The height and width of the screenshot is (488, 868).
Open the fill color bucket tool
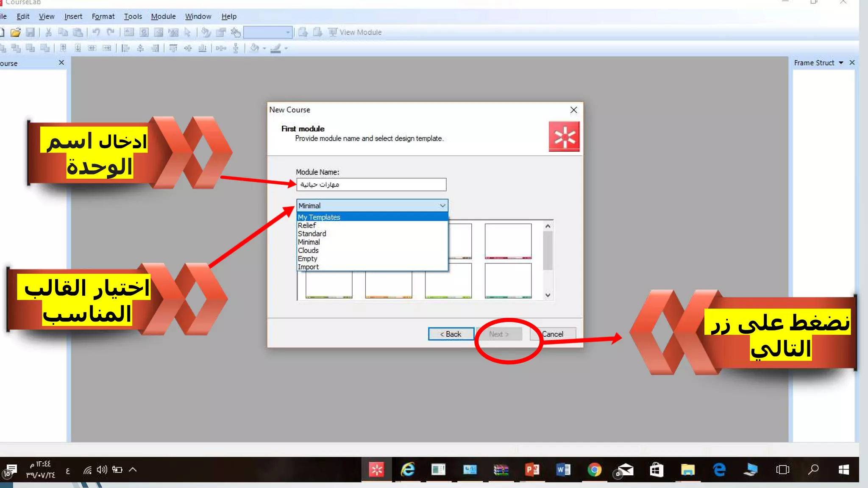click(254, 48)
